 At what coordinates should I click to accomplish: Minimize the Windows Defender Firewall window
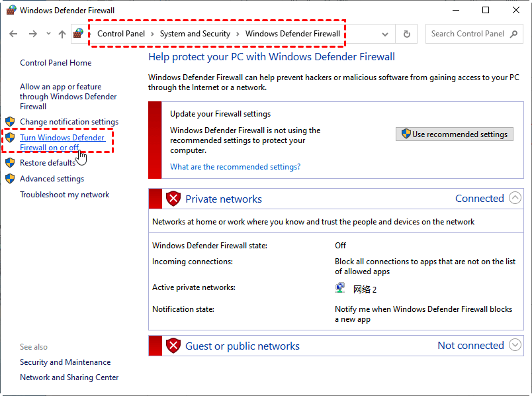pos(456,10)
